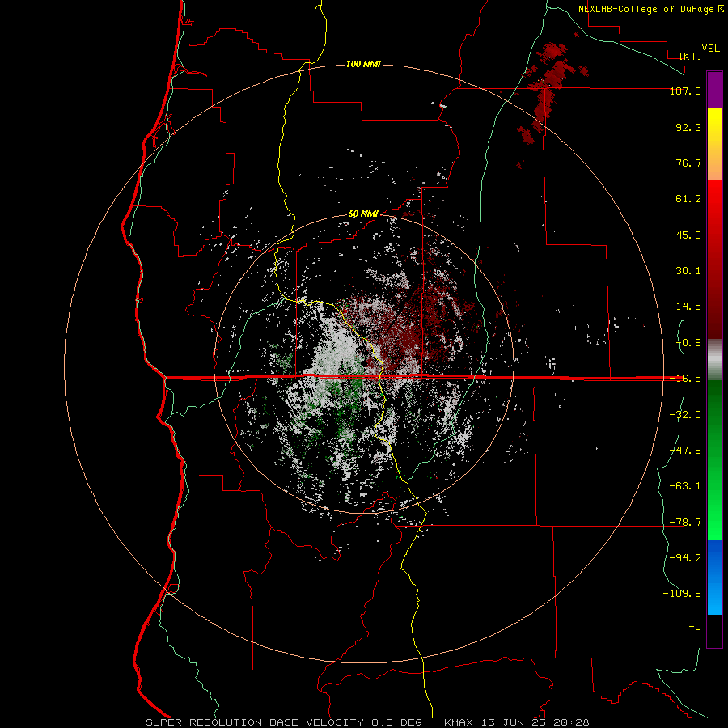The height and width of the screenshot is (728, 728).
Task: Select the 14.5 scale value
Action: 688,307
